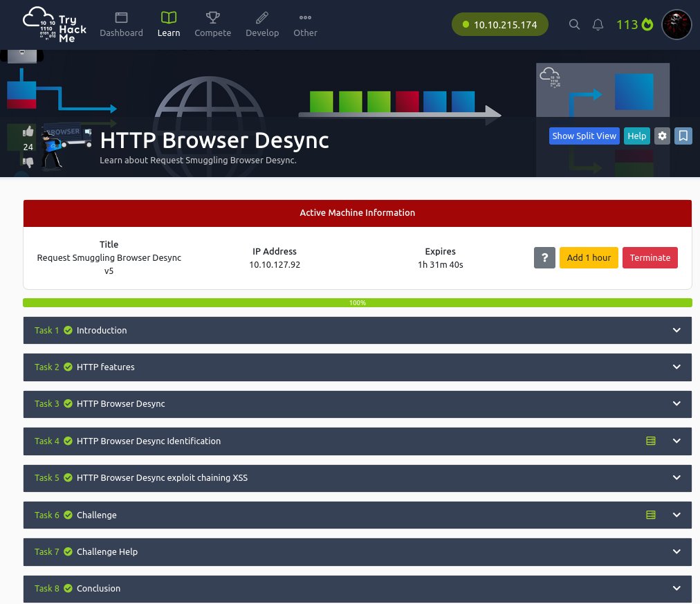Expand Task 7 Challenge Help chevron

click(676, 552)
